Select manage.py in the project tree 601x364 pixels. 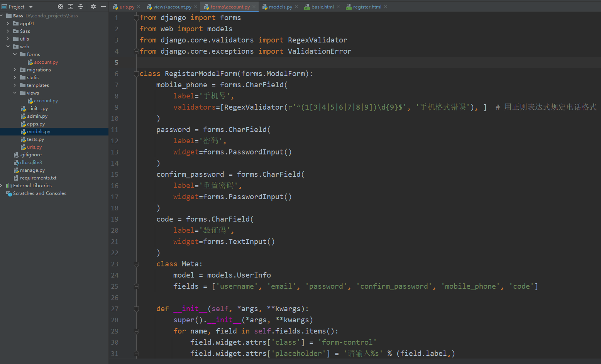coord(32,170)
